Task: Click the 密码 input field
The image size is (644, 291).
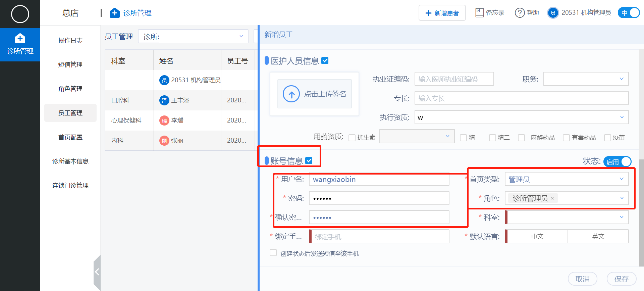Action: (x=379, y=198)
